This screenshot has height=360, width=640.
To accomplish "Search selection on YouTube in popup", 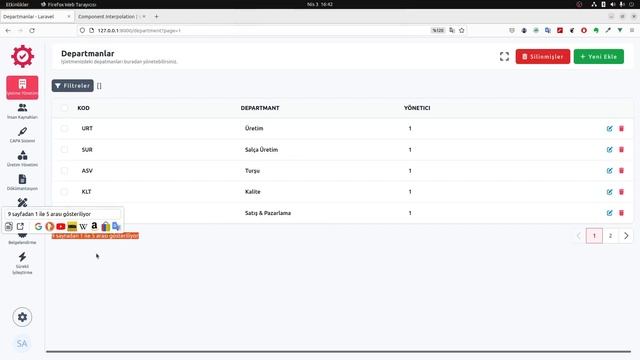I will (x=61, y=226).
